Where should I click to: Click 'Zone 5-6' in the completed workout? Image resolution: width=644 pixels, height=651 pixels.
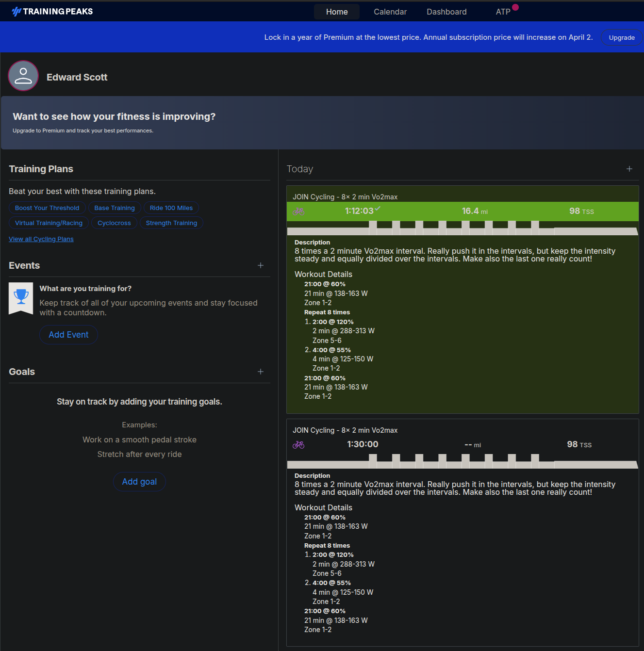coord(327,341)
